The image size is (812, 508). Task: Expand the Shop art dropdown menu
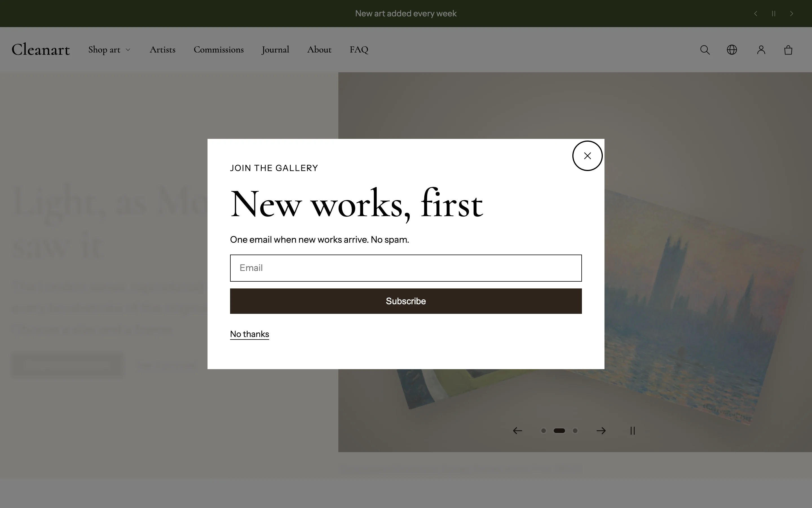click(109, 50)
